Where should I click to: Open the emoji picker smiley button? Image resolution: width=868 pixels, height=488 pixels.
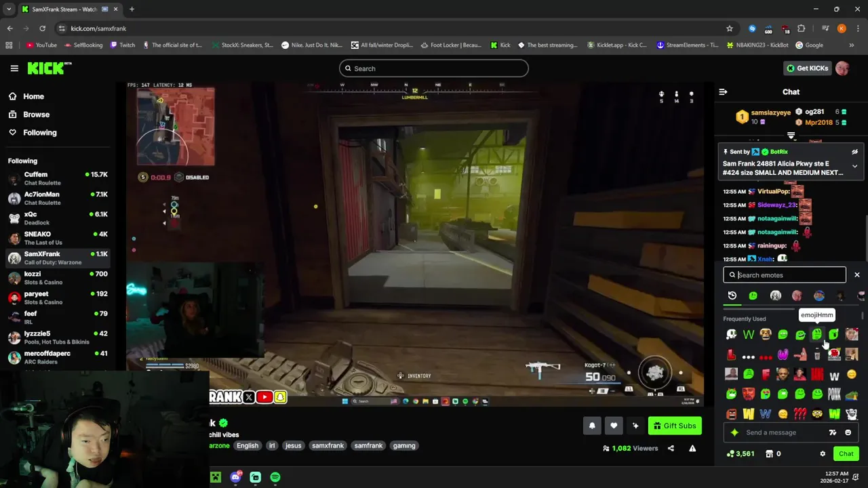click(848, 432)
